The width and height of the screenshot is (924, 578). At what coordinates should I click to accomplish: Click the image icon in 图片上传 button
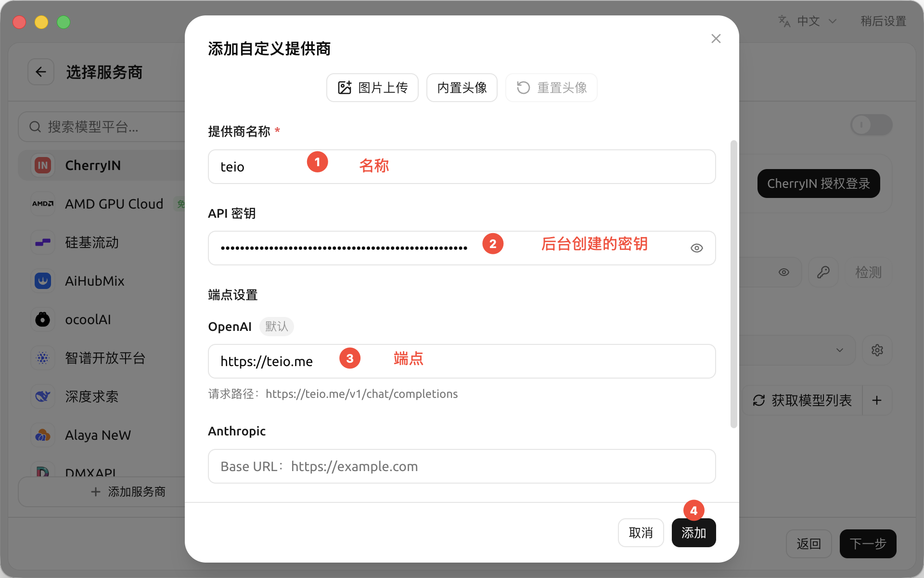click(345, 88)
